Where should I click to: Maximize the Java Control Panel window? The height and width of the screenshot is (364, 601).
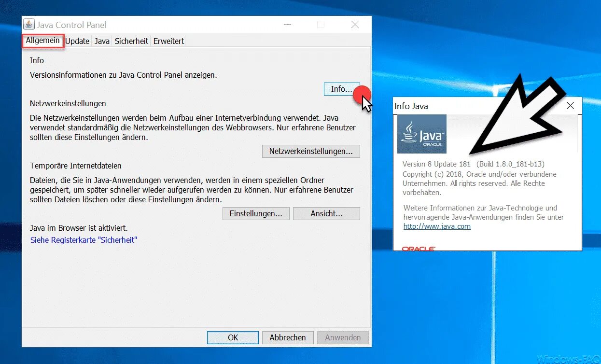click(321, 25)
